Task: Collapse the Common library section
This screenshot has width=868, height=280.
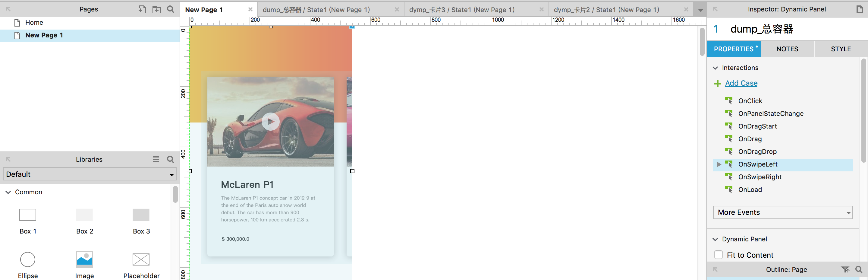Action: coord(8,192)
